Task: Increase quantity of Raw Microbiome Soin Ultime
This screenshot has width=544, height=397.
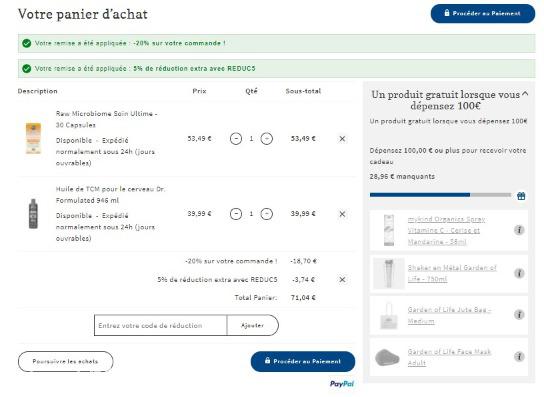Action: tap(266, 139)
